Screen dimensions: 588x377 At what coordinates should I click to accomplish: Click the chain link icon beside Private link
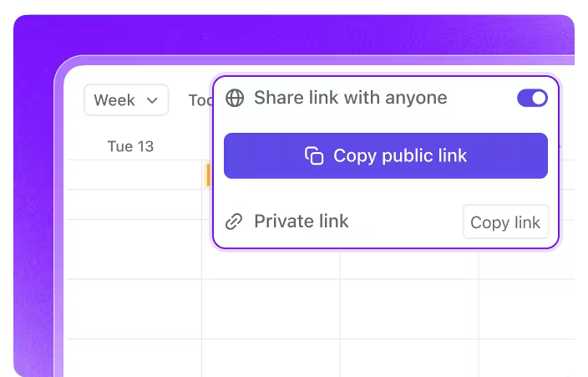(x=235, y=222)
